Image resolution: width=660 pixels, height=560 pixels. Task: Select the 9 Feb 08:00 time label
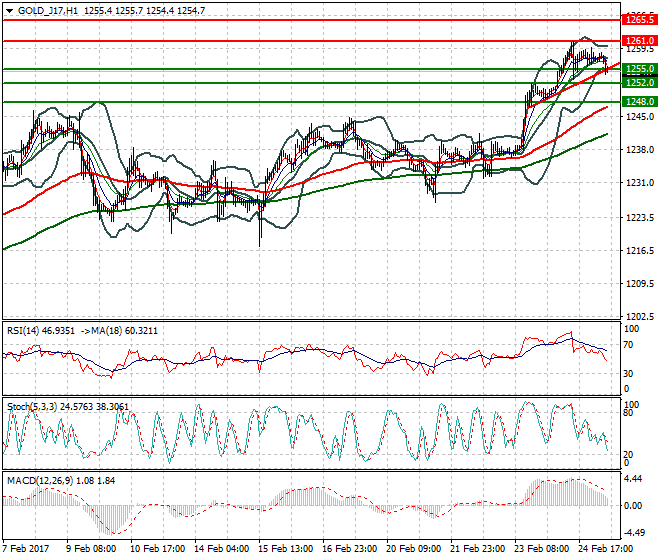coord(91,549)
